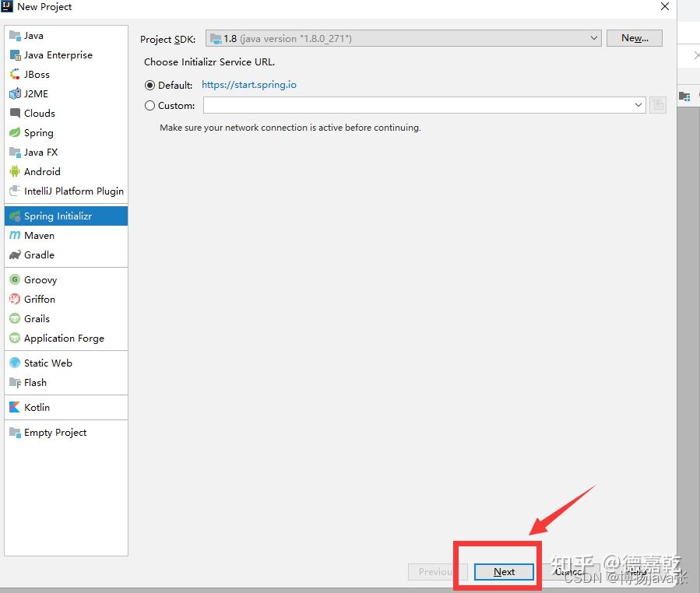Click the Next button
This screenshot has height=593, width=700.
click(504, 571)
